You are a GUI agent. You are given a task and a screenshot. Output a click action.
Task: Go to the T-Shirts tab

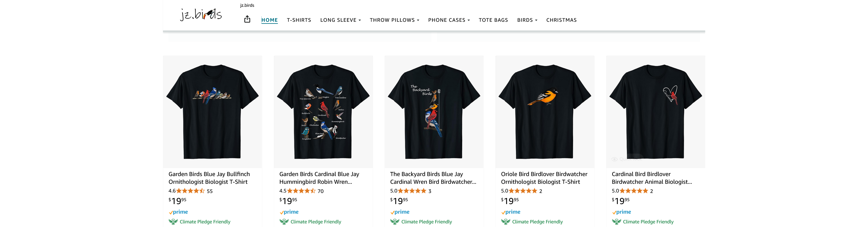[299, 20]
